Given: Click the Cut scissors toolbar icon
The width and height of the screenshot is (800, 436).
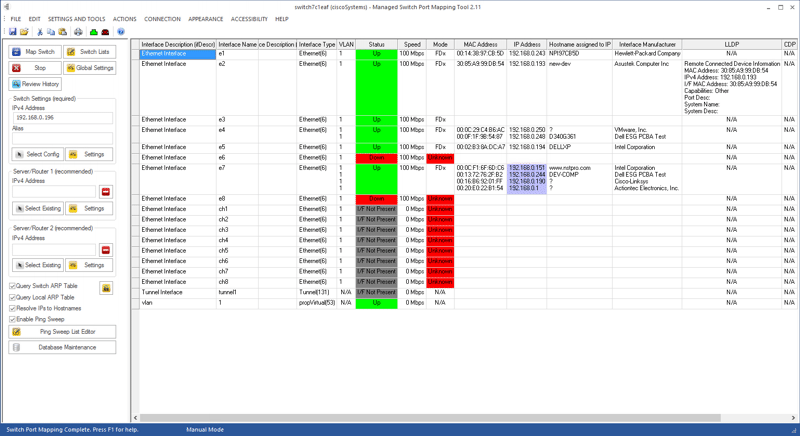Looking at the screenshot, I should click(x=40, y=32).
